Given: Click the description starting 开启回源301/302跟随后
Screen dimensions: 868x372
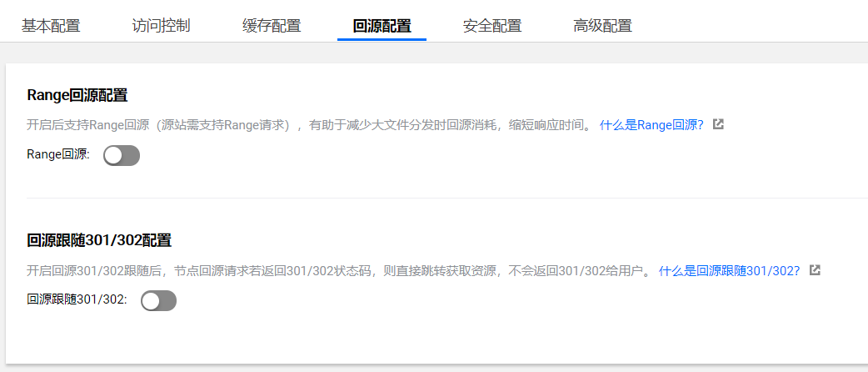Looking at the screenshot, I should 338,270.
